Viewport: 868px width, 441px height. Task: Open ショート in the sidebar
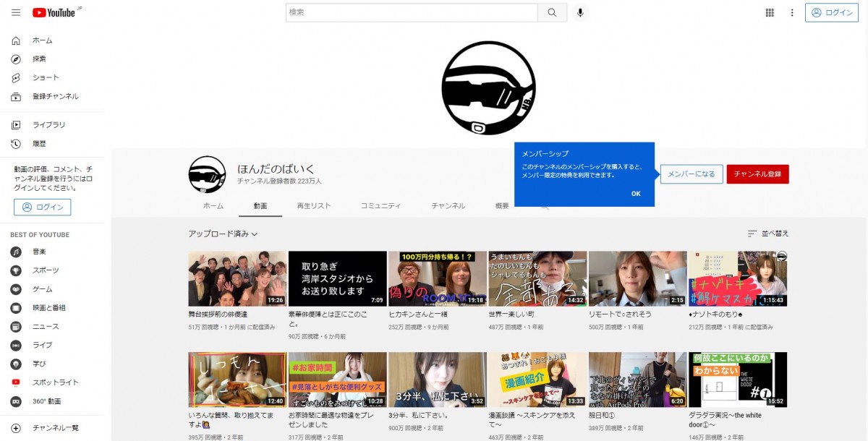pyautogui.click(x=52, y=78)
